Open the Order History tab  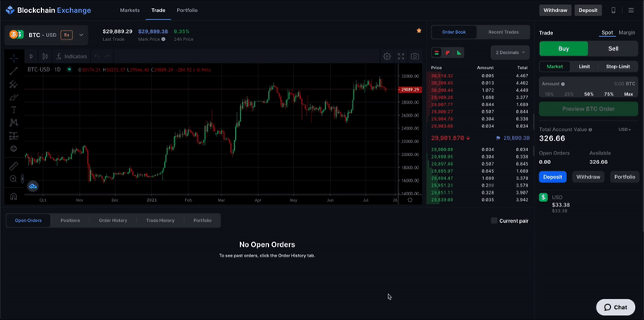pos(113,220)
